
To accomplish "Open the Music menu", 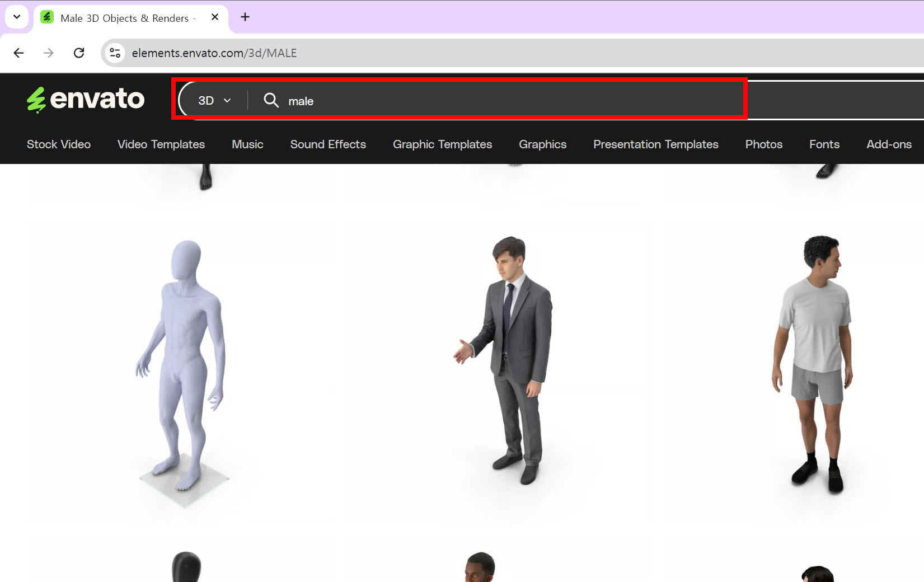I will click(247, 144).
